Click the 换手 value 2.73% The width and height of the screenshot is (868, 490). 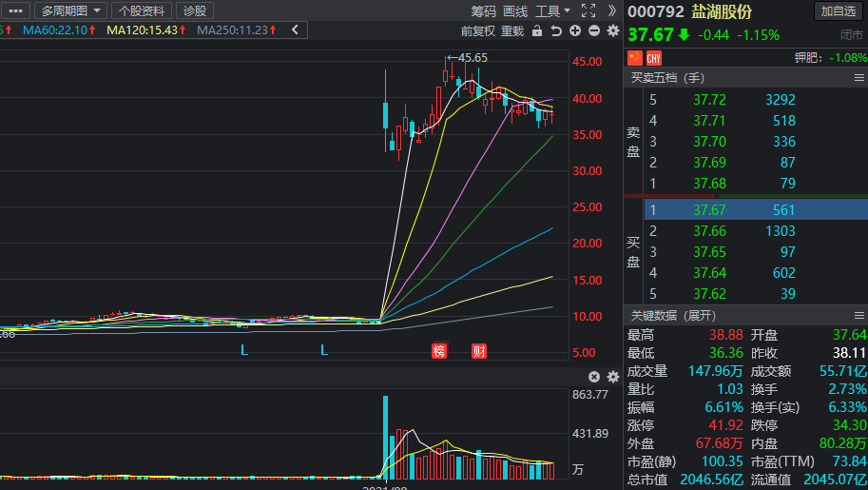[x=847, y=389]
